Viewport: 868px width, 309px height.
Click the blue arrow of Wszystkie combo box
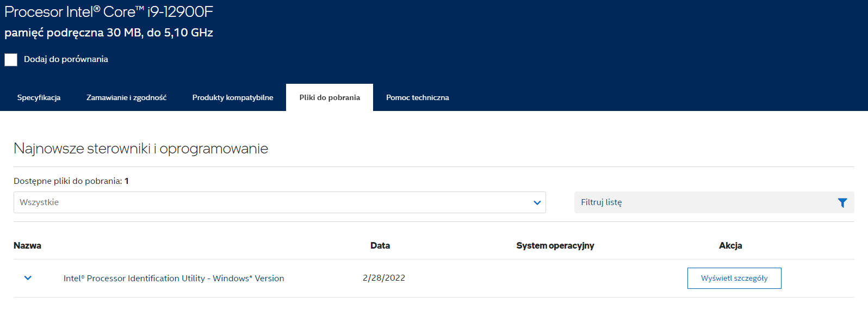click(x=537, y=203)
